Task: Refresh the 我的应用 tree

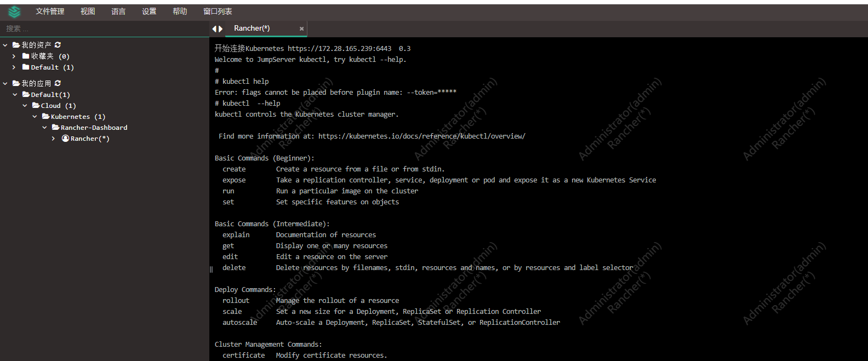Action: 58,83
